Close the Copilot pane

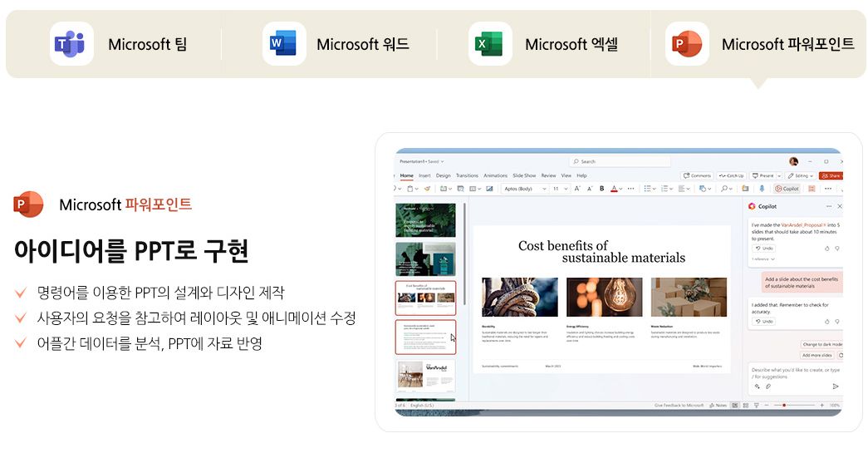point(840,206)
